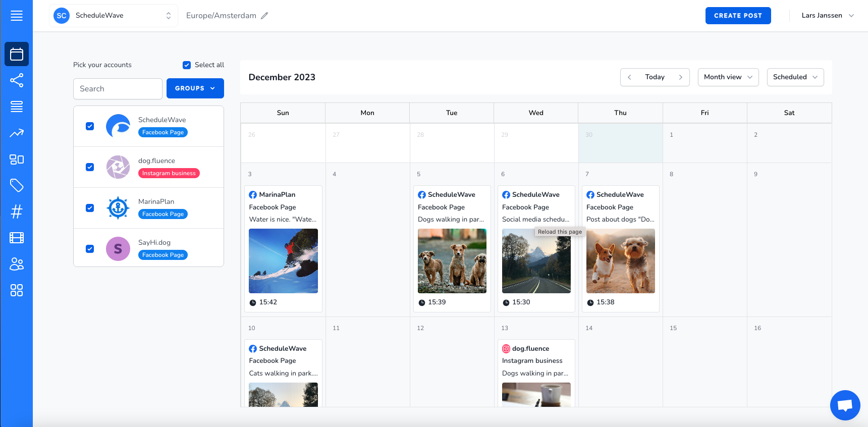Click the Europe/Amsterdam timezone text
The image size is (868, 427).
coord(221,16)
